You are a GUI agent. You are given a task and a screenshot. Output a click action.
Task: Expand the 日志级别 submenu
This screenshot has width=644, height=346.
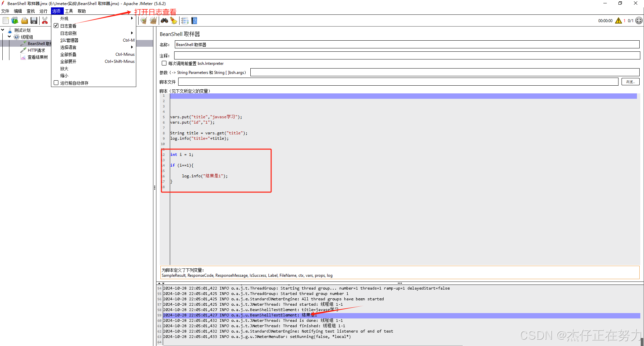pos(94,33)
